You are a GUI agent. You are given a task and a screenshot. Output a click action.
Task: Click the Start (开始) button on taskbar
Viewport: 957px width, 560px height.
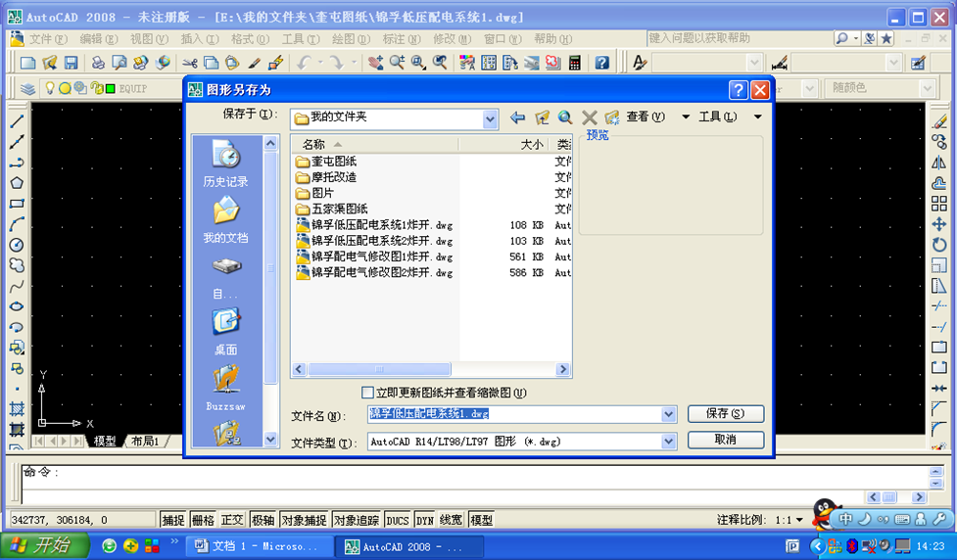(44, 545)
